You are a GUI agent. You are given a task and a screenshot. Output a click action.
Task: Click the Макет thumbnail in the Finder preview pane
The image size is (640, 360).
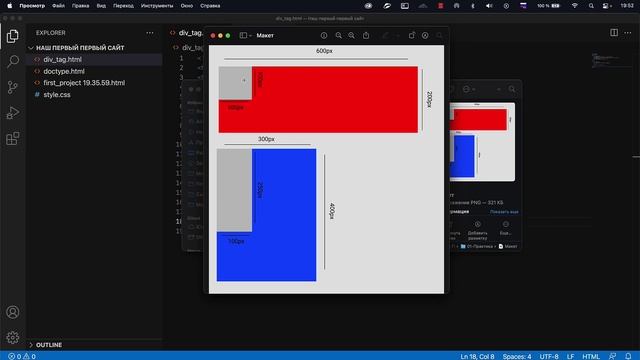pyautogui.click(x=482, y=142)
